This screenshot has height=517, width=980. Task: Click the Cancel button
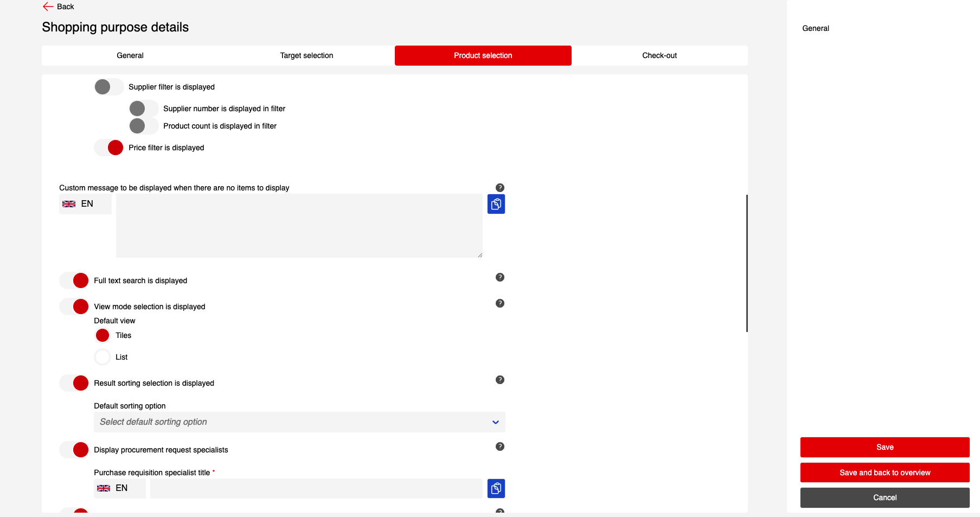point(885,497)
